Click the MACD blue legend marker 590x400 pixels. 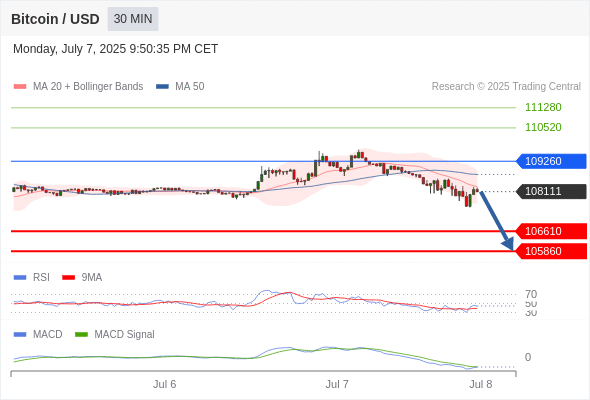click(20, 334)
